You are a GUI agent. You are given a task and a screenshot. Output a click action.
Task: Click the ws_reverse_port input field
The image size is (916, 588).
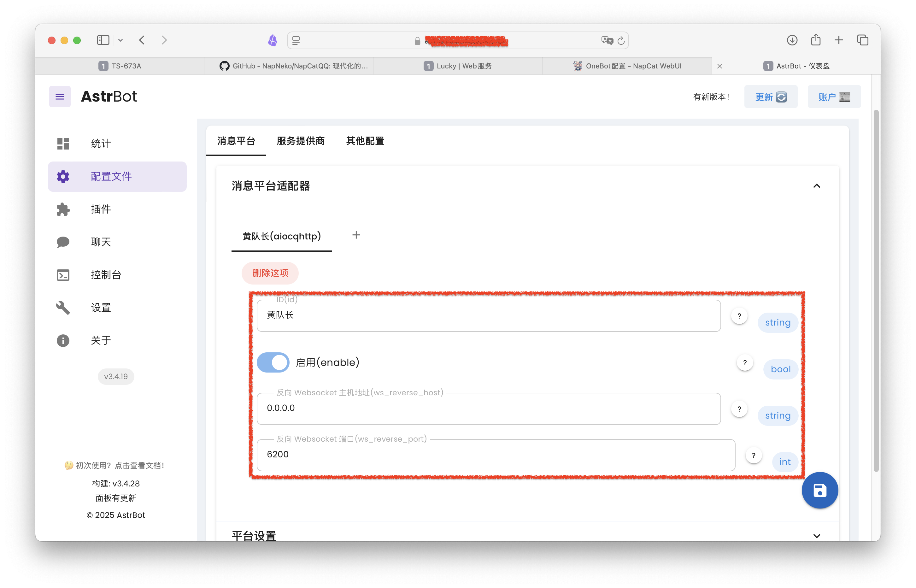click(496, 455)
